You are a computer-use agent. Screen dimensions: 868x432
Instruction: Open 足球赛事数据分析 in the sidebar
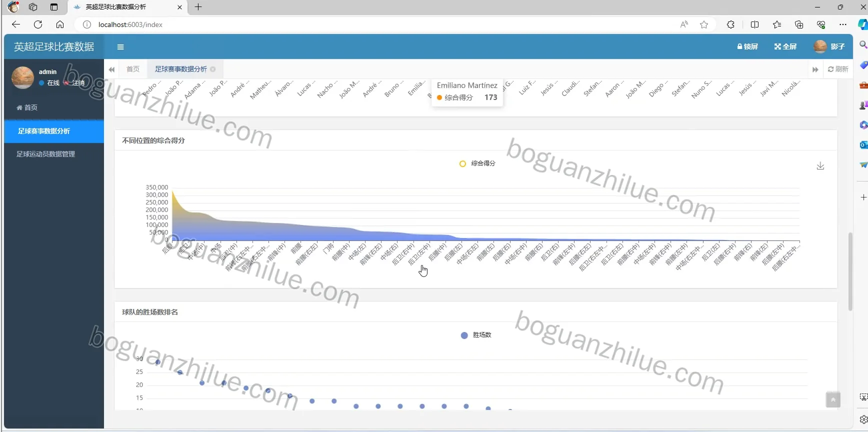[x=54, y=131]
